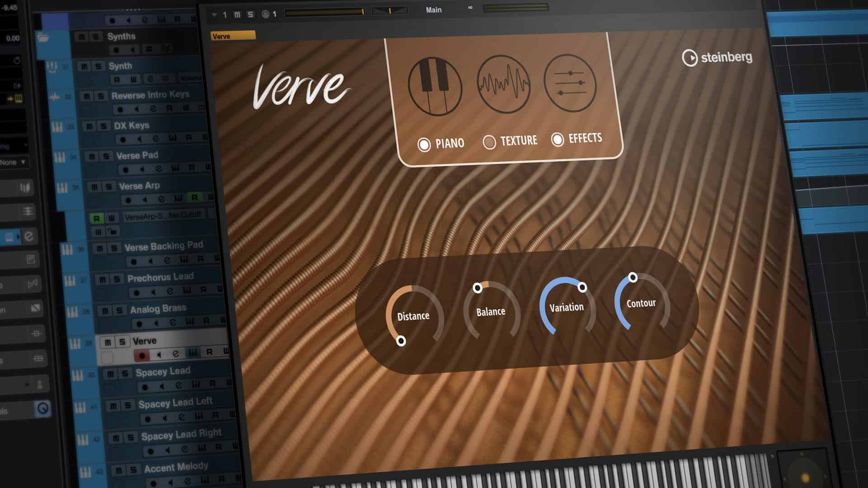868x488 pixels.
Task: Select the Verve preset name tab
Action: [233, 36]
